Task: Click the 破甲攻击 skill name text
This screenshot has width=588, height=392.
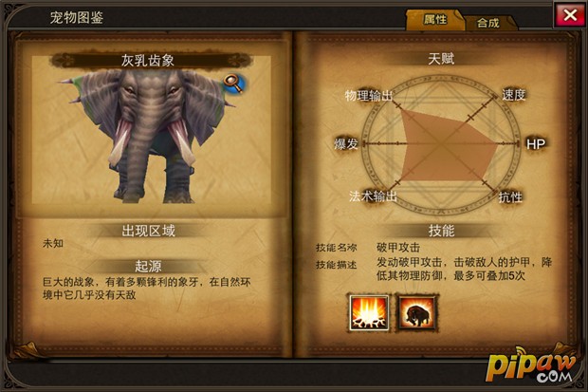Action: tap(398, 248)
